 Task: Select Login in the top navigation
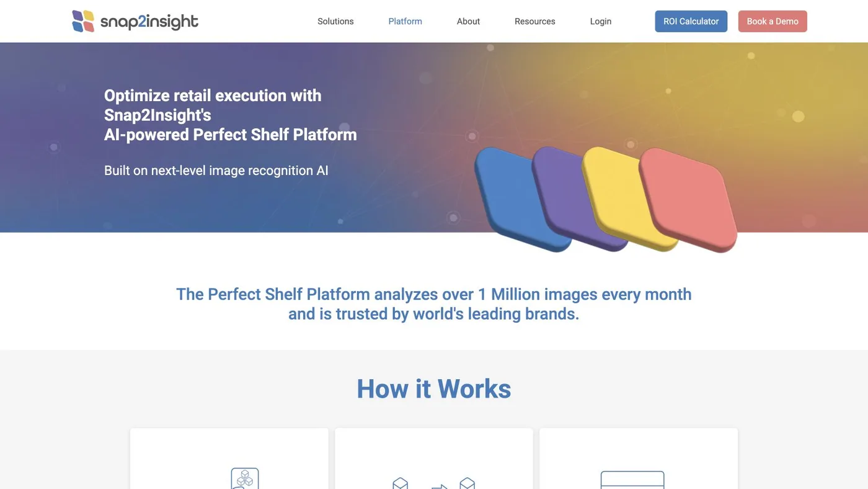(x=601, y=21)
